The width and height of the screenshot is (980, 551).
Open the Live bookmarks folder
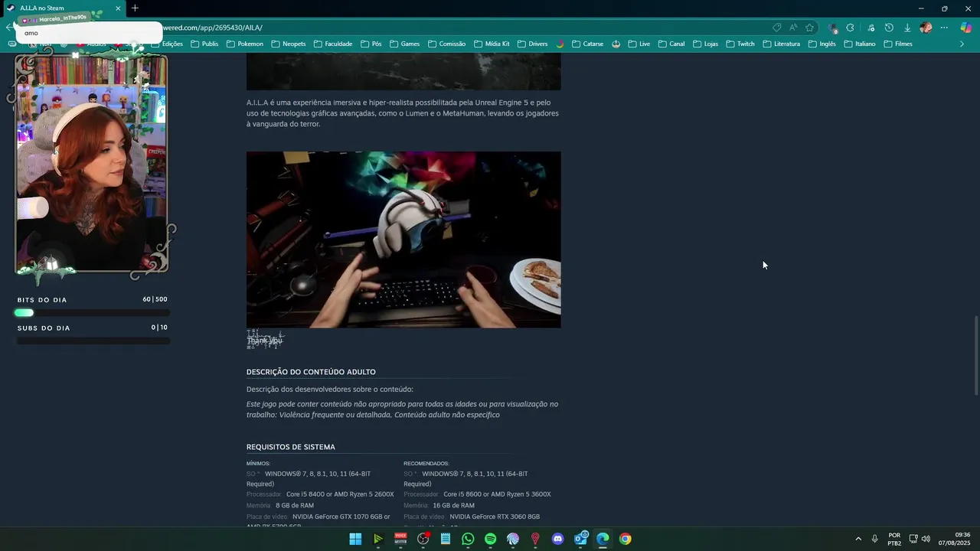click(639, 44)
